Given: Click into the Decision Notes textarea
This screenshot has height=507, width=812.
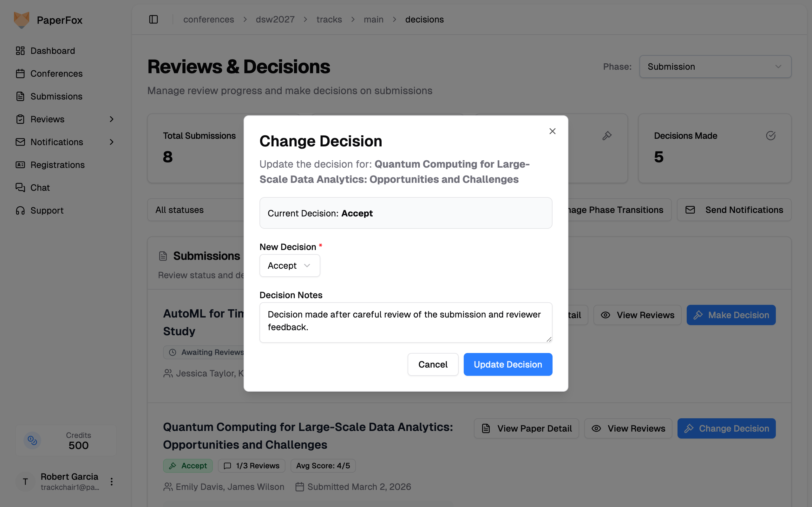Looking at the screenshot, I should [x=405, y=322].
